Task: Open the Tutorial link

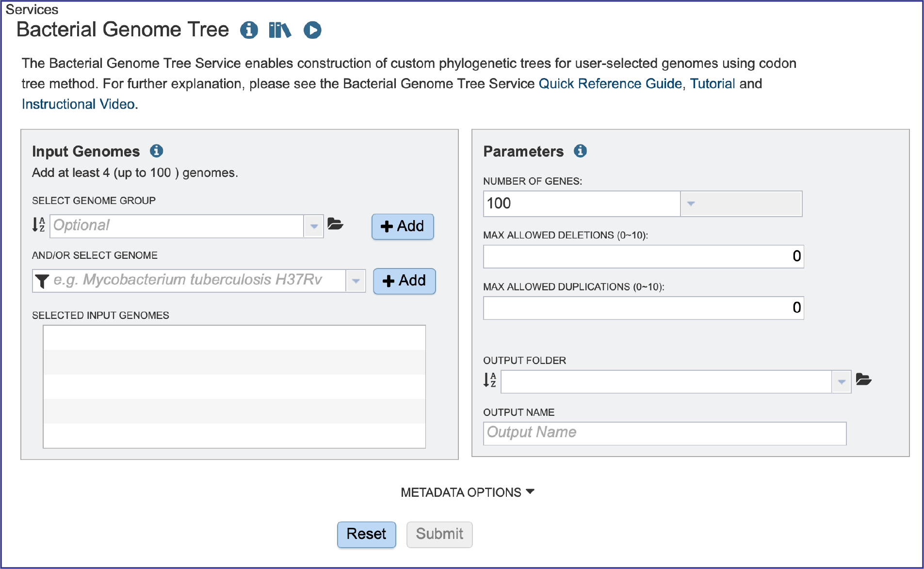Action: click(713, 83)
